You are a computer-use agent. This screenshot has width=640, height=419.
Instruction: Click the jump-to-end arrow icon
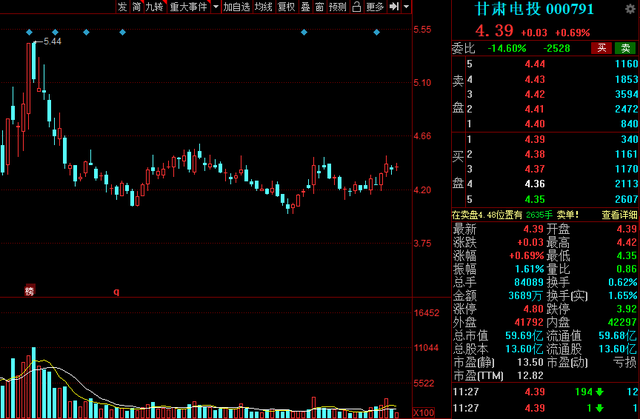point(393,7)
